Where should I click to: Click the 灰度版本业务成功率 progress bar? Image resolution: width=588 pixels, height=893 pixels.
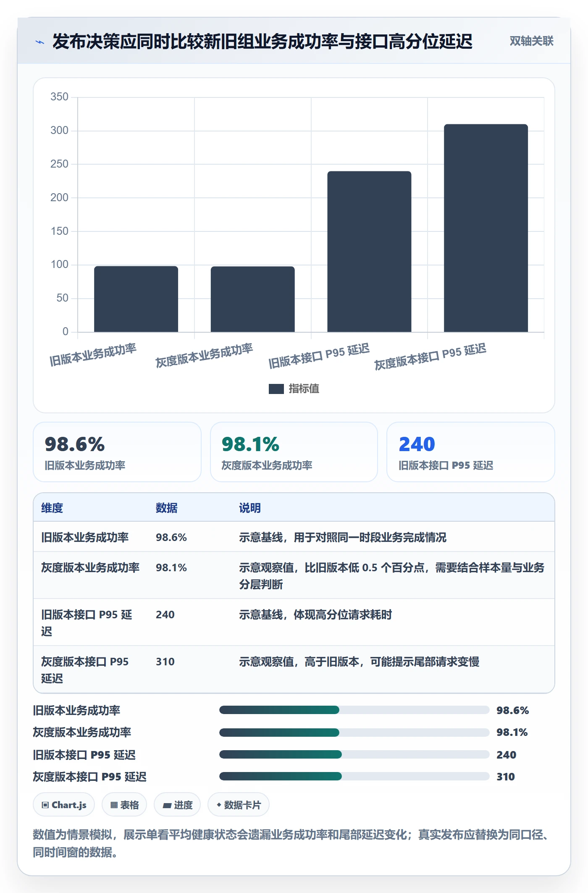[354, 732]
